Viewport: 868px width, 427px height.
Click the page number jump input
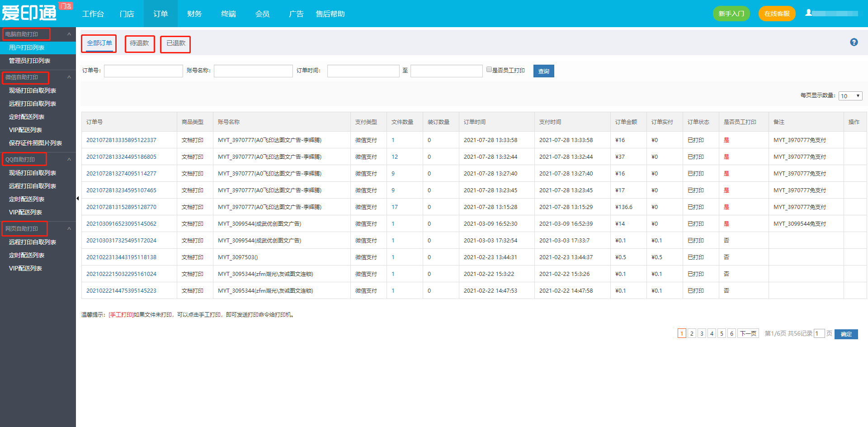pos(819,333)
